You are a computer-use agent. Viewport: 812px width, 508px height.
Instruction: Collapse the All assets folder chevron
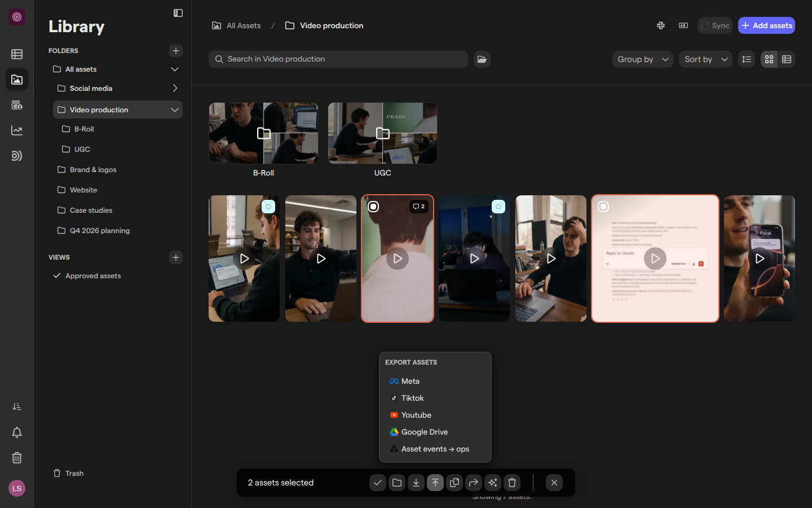click(x=175, y=69)
